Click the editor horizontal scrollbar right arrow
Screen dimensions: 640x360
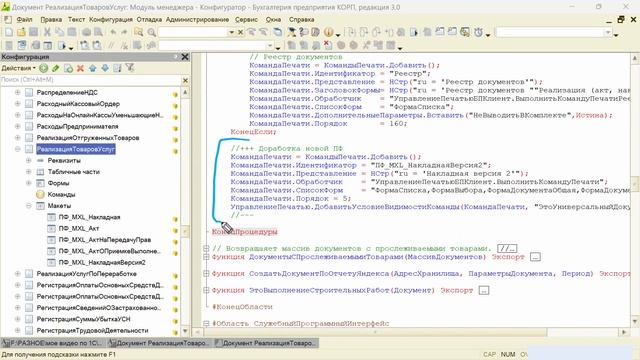click(624, 332)
